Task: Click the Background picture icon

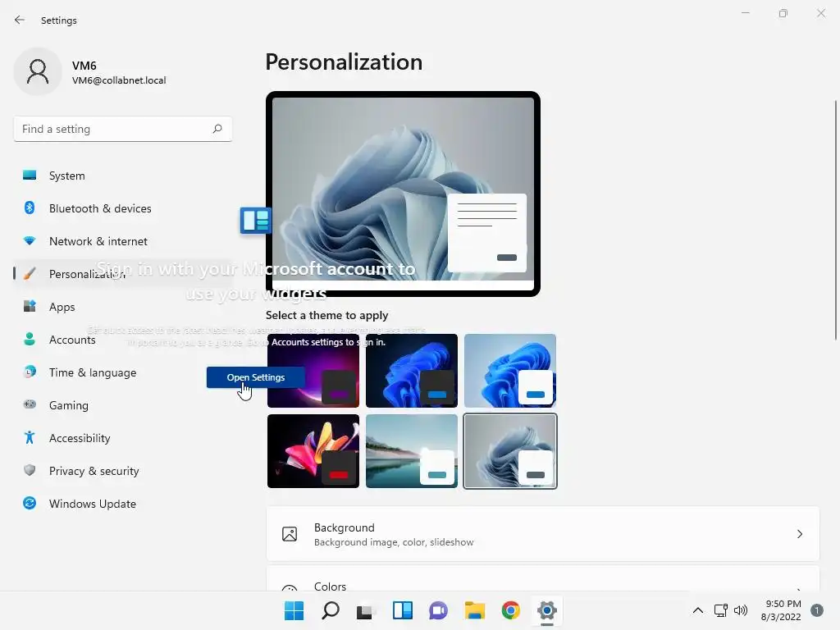Action: click(x=290, y=534)
